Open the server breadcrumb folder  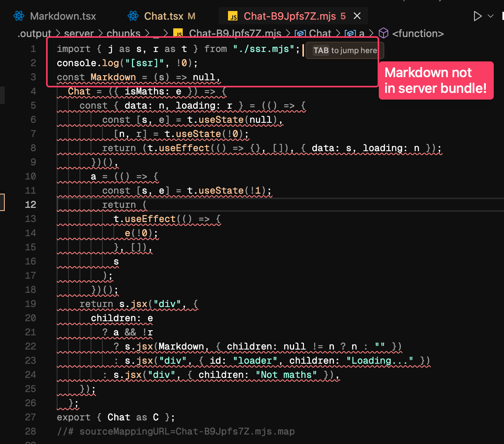tap(79, 33)
